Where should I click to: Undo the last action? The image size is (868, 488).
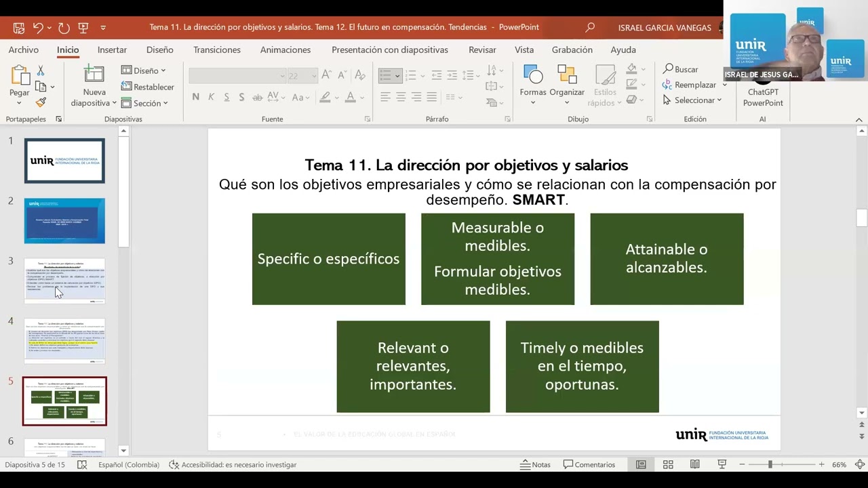click(x=38, y=28)
